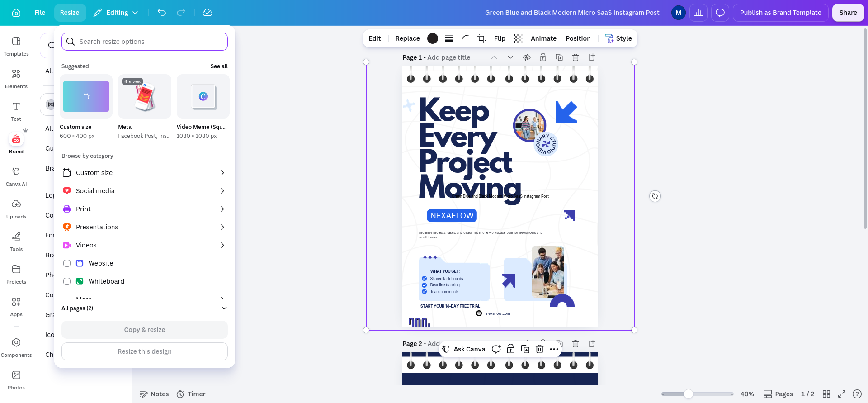Delete Page 1 with trash icon
The height and width of the screenshot is (403, 868).
coord(576,57)
